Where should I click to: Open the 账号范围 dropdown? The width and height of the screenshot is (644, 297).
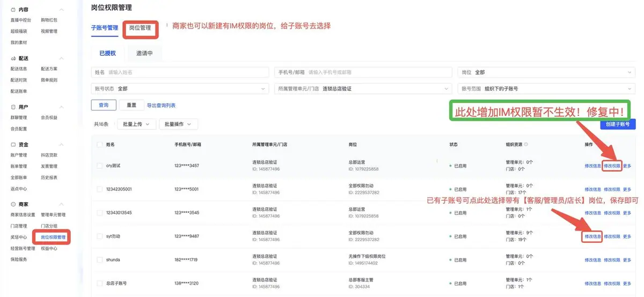[546, 88]
